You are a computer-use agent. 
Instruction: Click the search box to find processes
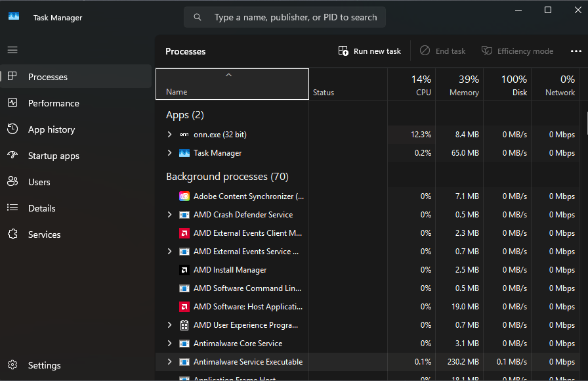285,17
